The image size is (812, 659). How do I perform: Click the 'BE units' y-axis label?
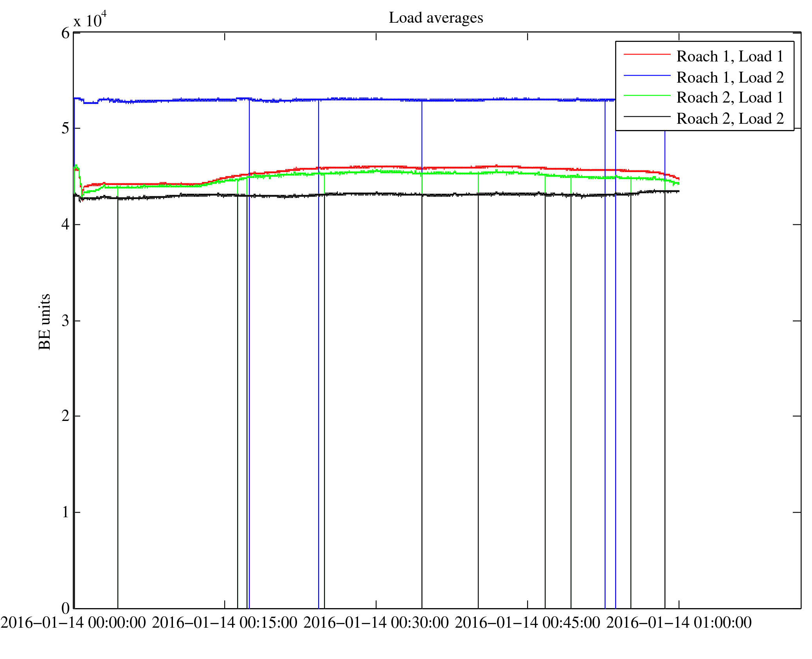point(45,321)
